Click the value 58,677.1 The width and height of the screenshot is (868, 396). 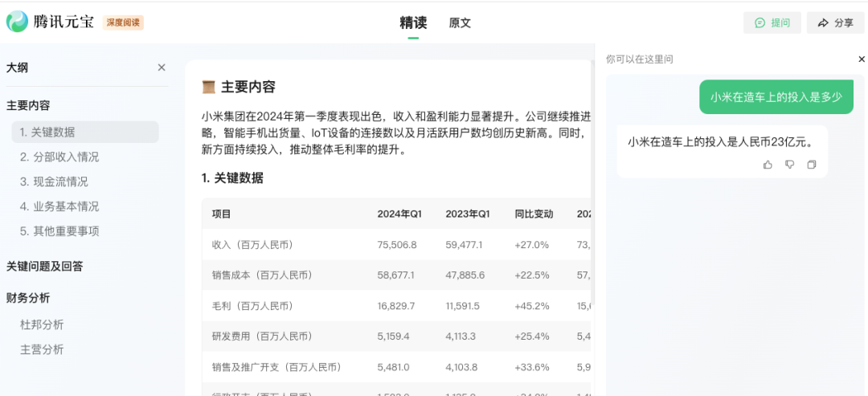(x=395, y=275)
